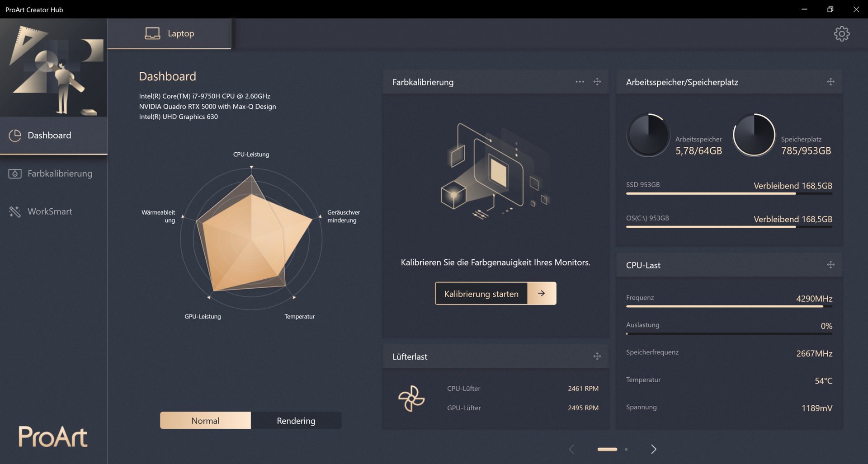Screen dimensions: 868x464
Task: Click the ProArt logo at bottom left
Action: (x=53, y=437)
